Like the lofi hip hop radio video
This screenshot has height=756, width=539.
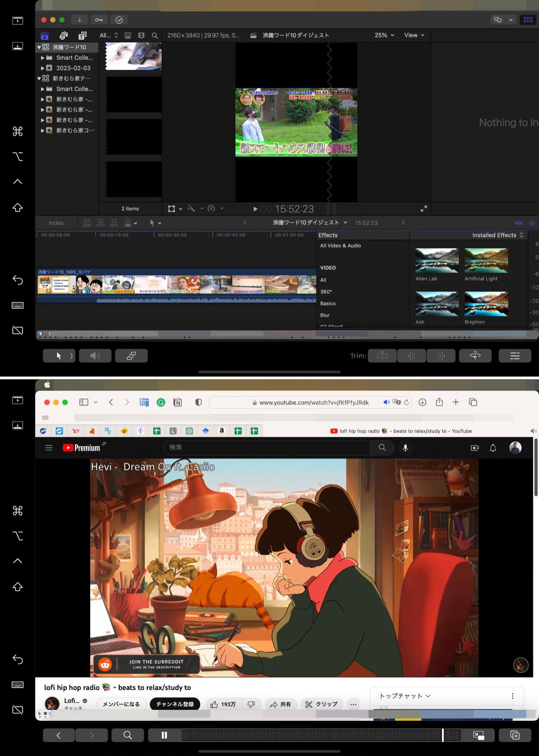[x=223, y=704]
